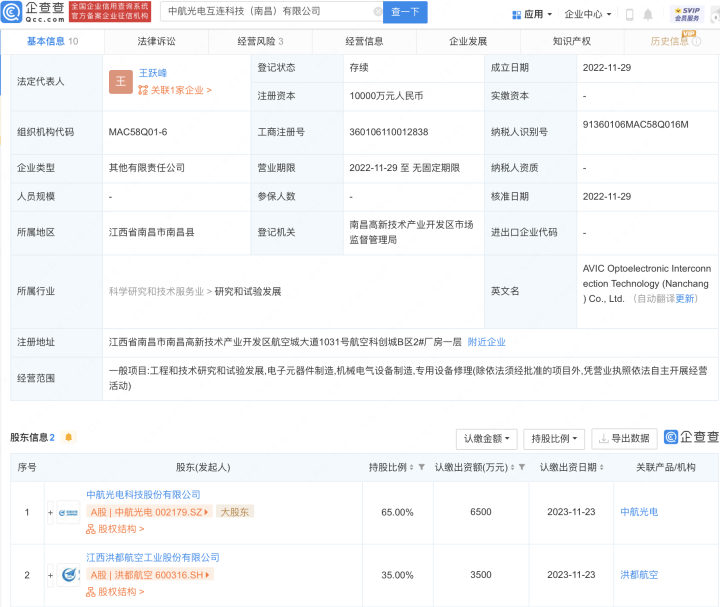
Task: Open the mobile phone app icon
Action: coord(630,15)
